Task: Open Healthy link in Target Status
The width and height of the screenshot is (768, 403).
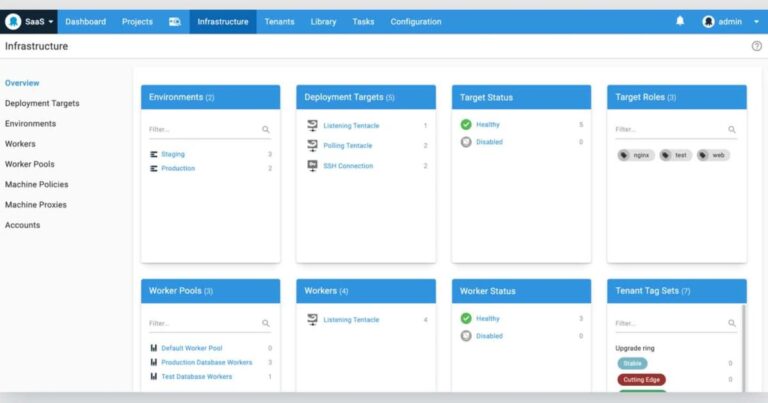Action: point(488,125)
